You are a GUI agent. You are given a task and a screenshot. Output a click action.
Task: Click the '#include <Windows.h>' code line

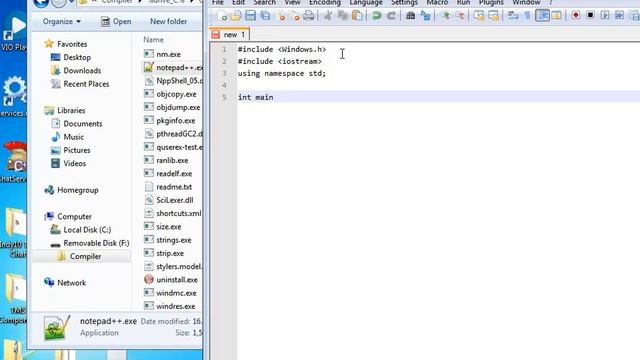click(282, 49)
